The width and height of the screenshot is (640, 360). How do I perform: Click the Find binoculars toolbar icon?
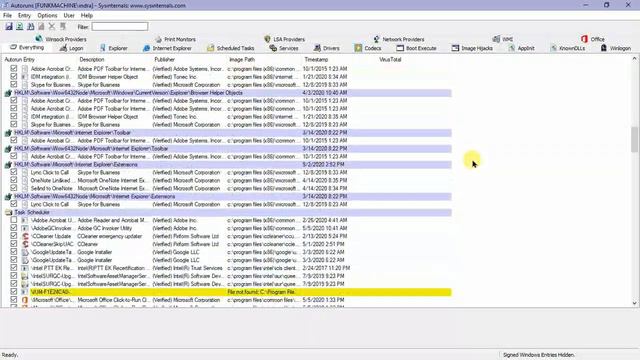click(31, 27)
